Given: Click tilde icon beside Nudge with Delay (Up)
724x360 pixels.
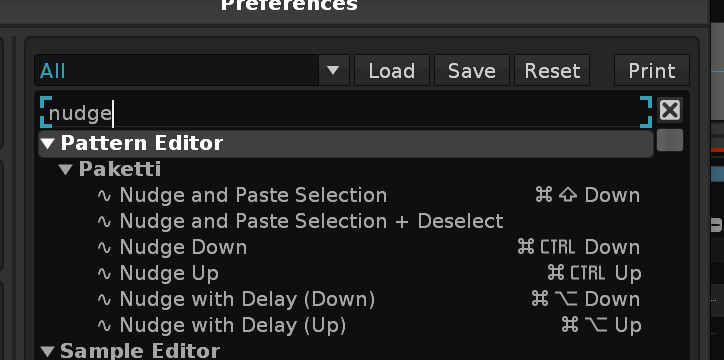Looking at the screenshot, I should (104, 326).
